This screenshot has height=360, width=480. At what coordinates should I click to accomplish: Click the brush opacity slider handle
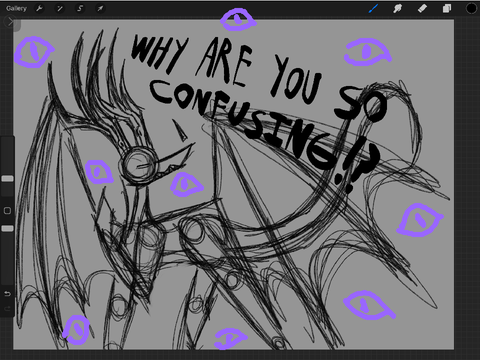(x=7, y=228)
